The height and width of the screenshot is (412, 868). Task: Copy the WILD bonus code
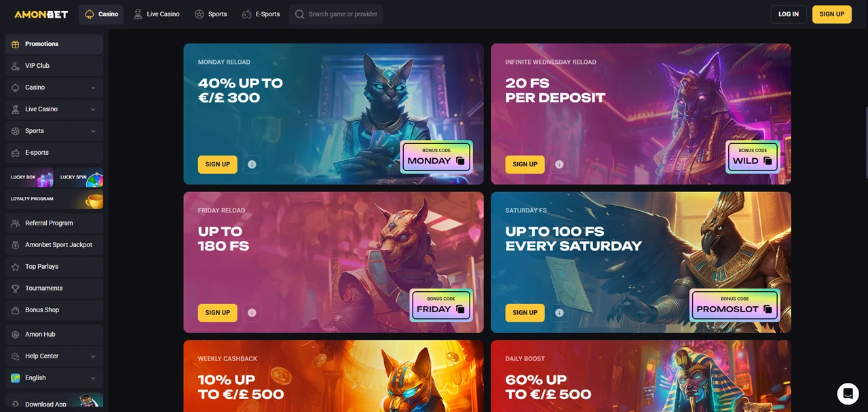(768, 161)
